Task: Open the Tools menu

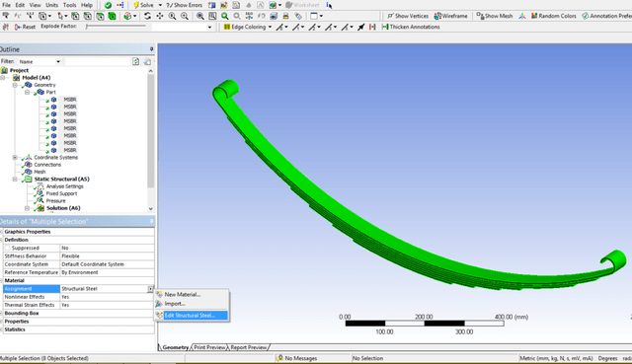Action: pos(69,5)
